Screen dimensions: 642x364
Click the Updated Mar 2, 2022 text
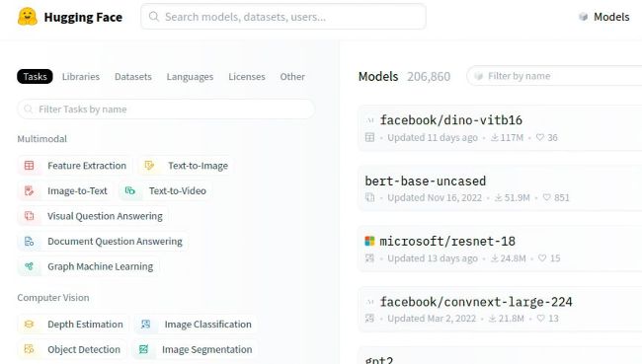click(432, 319)
